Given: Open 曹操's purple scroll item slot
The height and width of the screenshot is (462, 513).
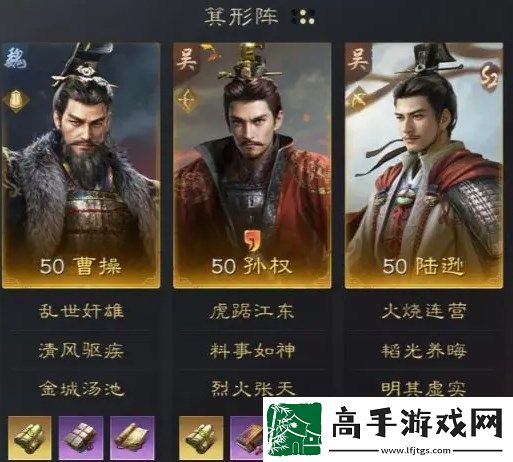Looking at the screenshot, I should coord(132,438).
